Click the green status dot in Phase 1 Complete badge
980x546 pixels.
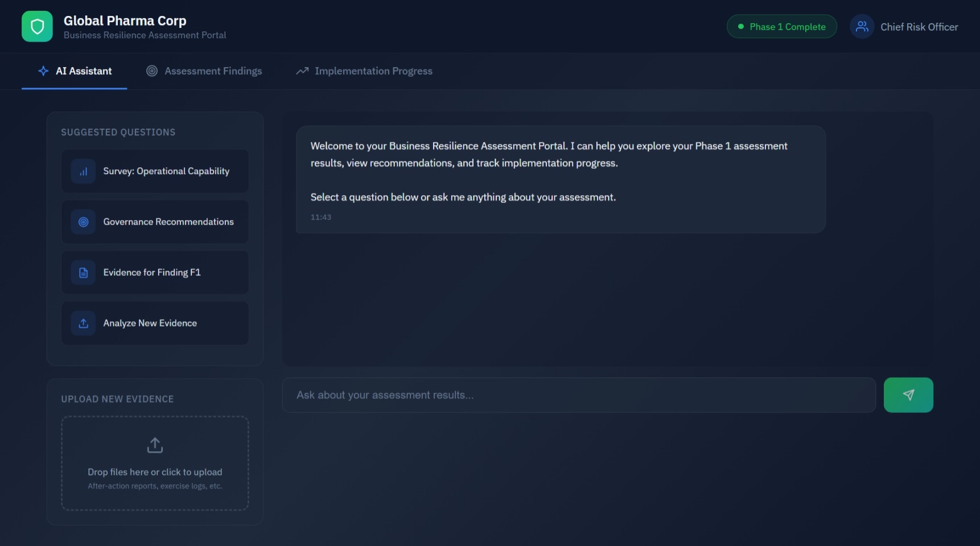[x=740, y=27]
